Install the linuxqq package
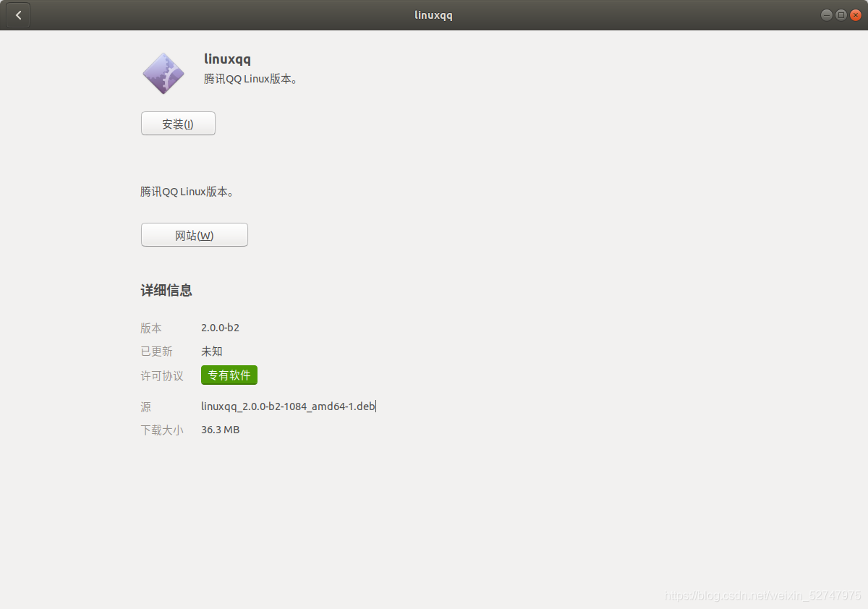The height and width of the screenshot is (609, 868). pyautogui.click(x=178, y=124)
